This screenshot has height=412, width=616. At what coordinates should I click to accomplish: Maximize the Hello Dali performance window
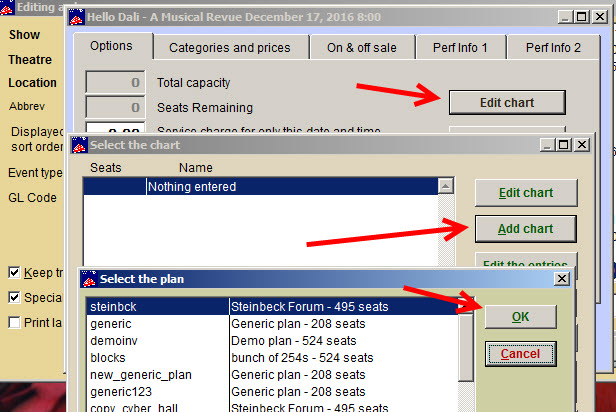(x=582, y=17)
